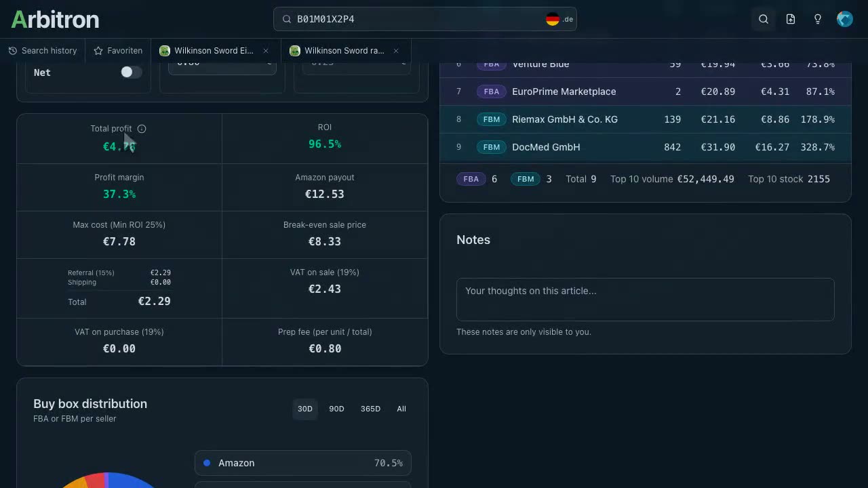868x488 pixels.
Task: Click the clock icon beside Search history
Action: [13, 51]
